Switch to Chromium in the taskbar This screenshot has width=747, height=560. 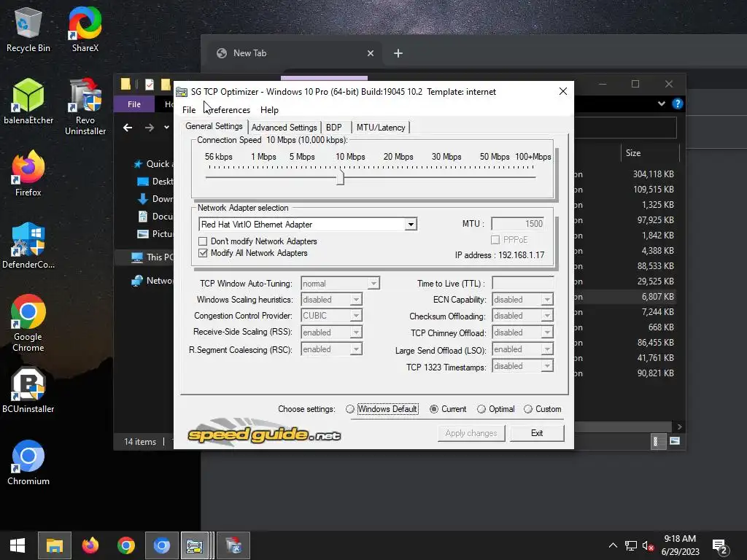pos(161,545)
